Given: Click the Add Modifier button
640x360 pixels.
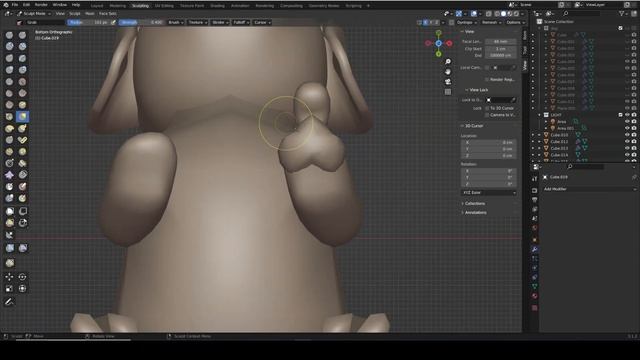Looking at the screenshot, I should click(x=589, y=189).
